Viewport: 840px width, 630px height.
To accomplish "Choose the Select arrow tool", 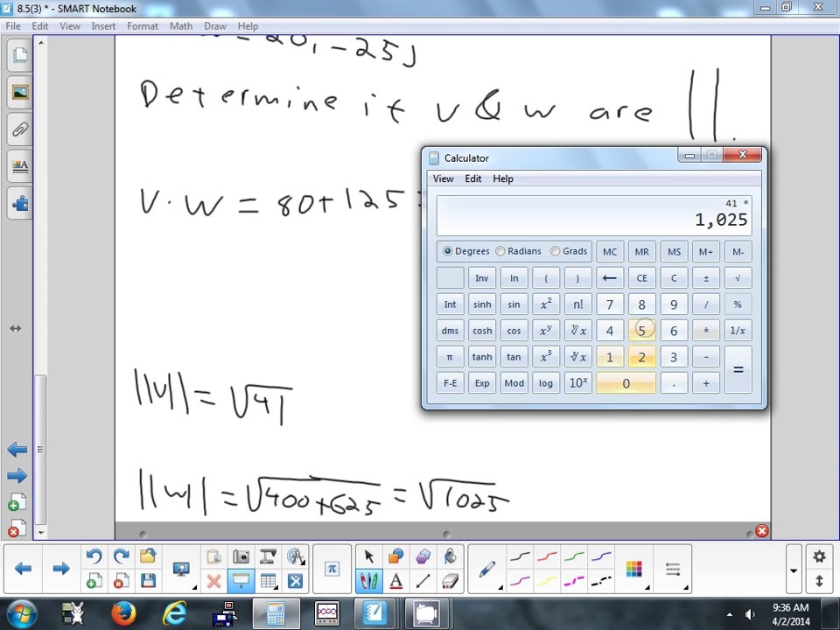I will 368,556.
